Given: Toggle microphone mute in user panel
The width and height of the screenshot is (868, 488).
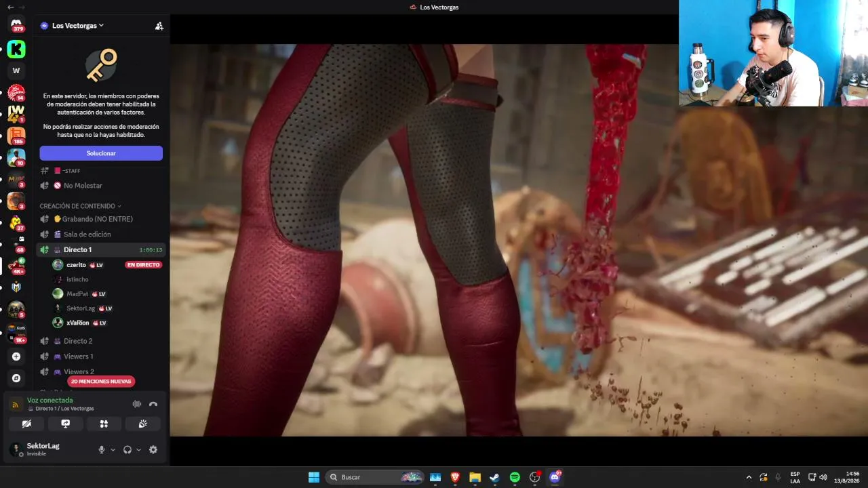Looking at the screenshot, I should click(102, 449).
